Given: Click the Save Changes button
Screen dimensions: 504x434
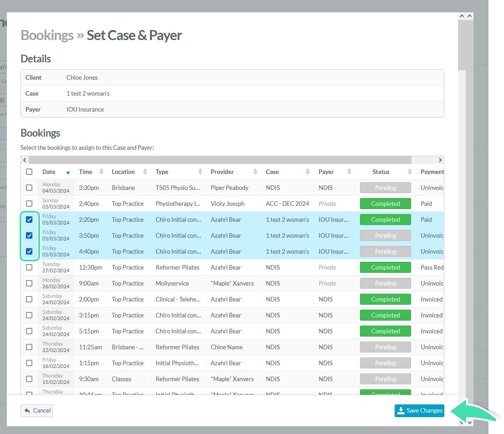Looking at the screenshot, I should click(419, 411).
